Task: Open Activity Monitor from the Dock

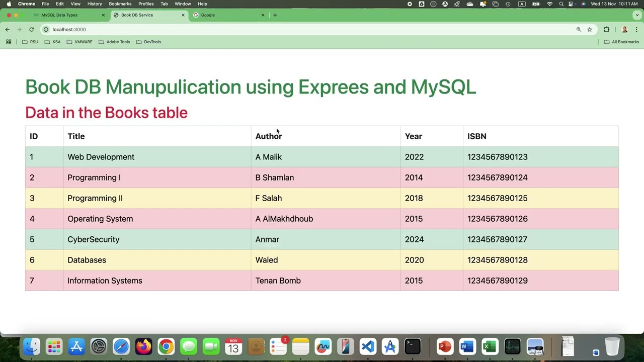Action: tap(512, 346)
